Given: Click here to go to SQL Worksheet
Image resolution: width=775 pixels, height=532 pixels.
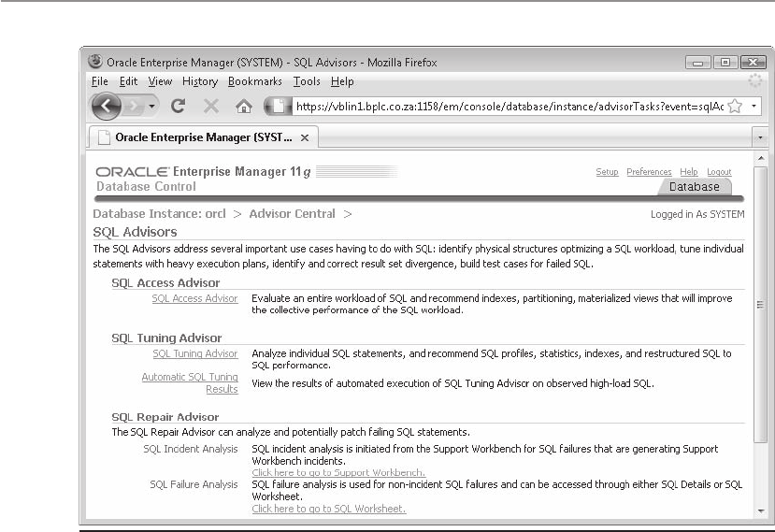Looking at the screenshot, I should 329,509.
